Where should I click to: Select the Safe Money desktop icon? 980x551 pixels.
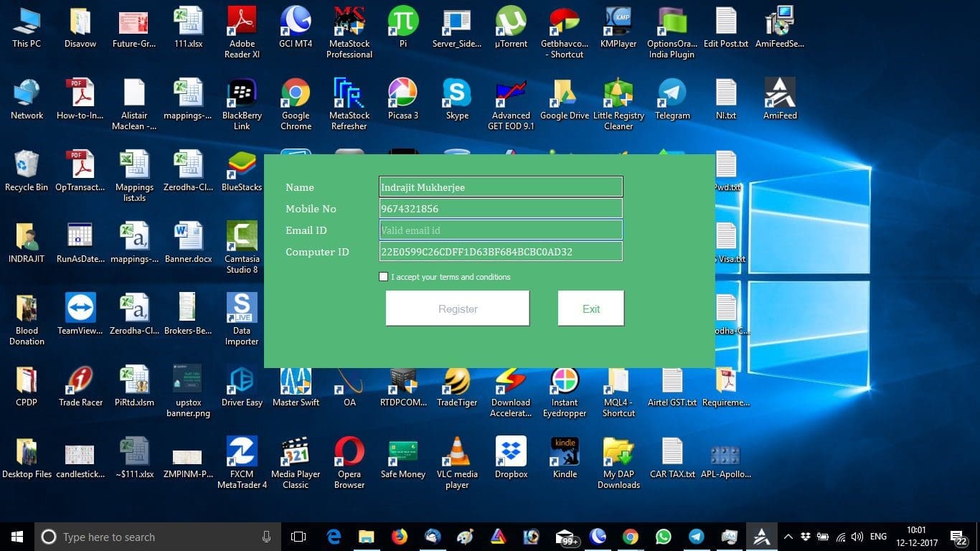[403, 458]
